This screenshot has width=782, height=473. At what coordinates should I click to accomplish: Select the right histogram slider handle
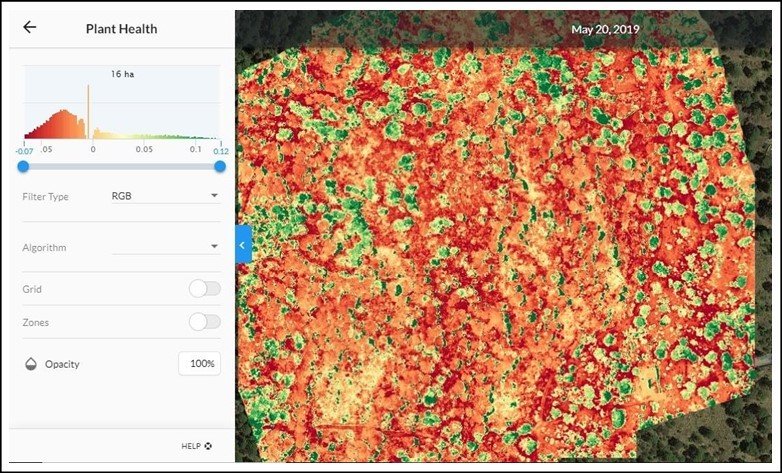coord(220,166)
